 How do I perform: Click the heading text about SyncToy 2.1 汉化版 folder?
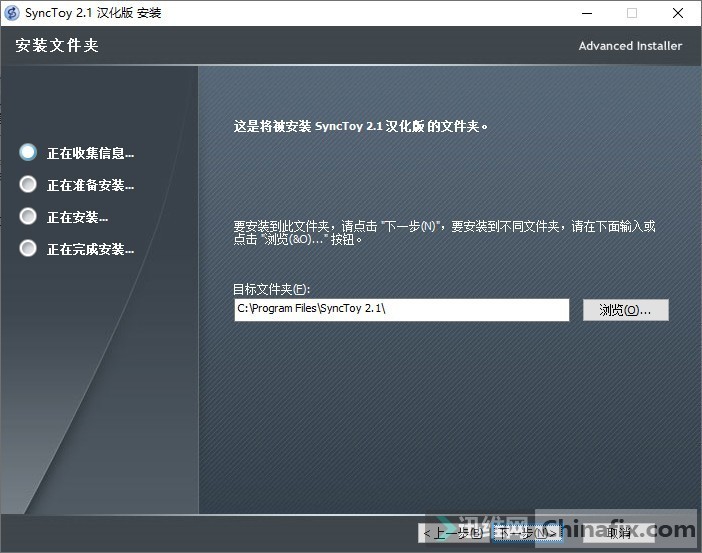point(360,126)
